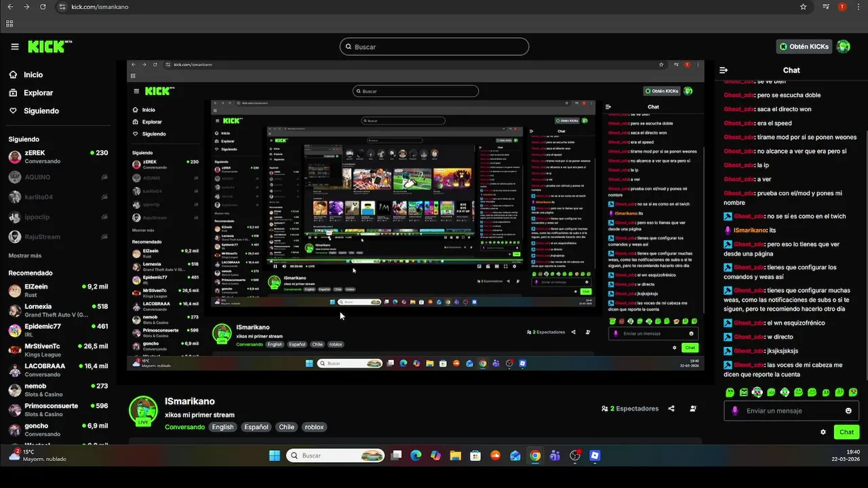868x488 pixels.
Task: Open Explorar in sidebar
Action: click(38, 93)
